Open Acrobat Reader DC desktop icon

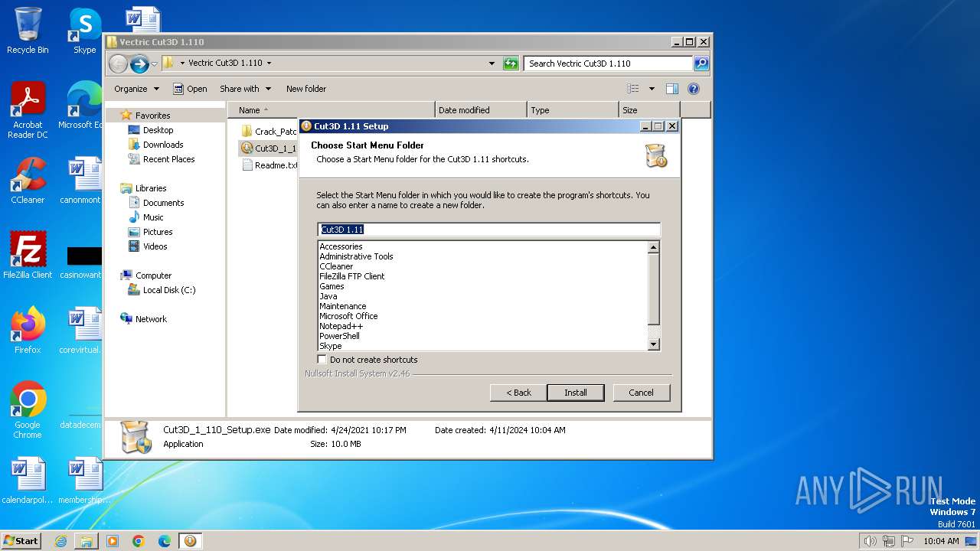(x=28, y=109)
